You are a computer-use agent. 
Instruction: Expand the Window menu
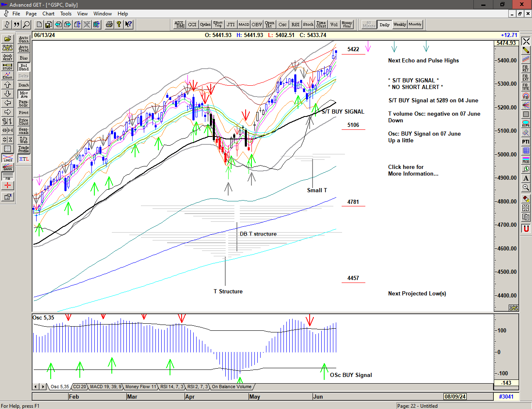pos(102,14)
